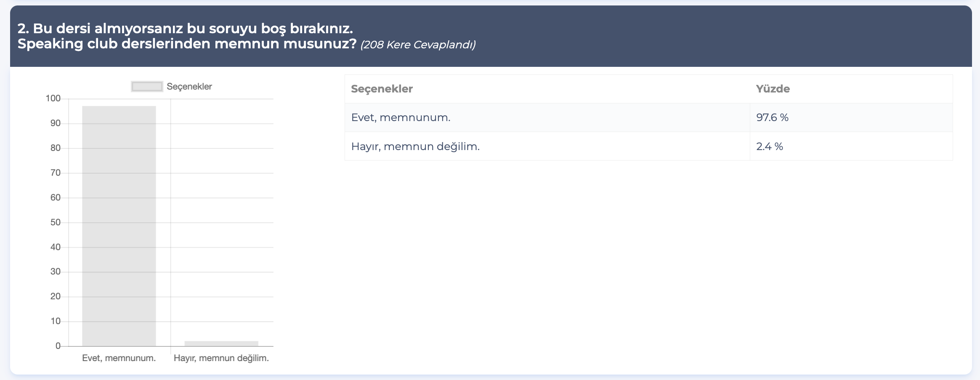Viewport: 980px width, 380px height.
Task: Select the Hayır, memnun değilim table row
Action: point(648,146)
